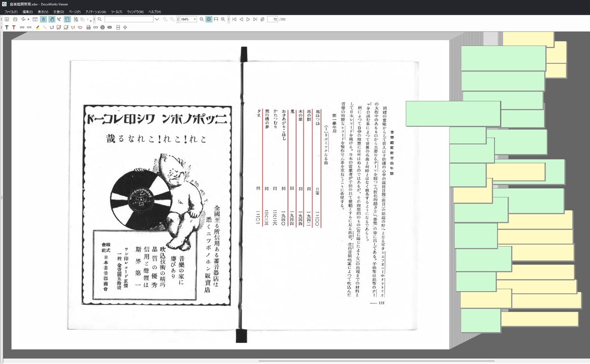The width and height of the screenshot is (590, 364).
Task: Click the stacked pages icon
Action: pos(262,19)
